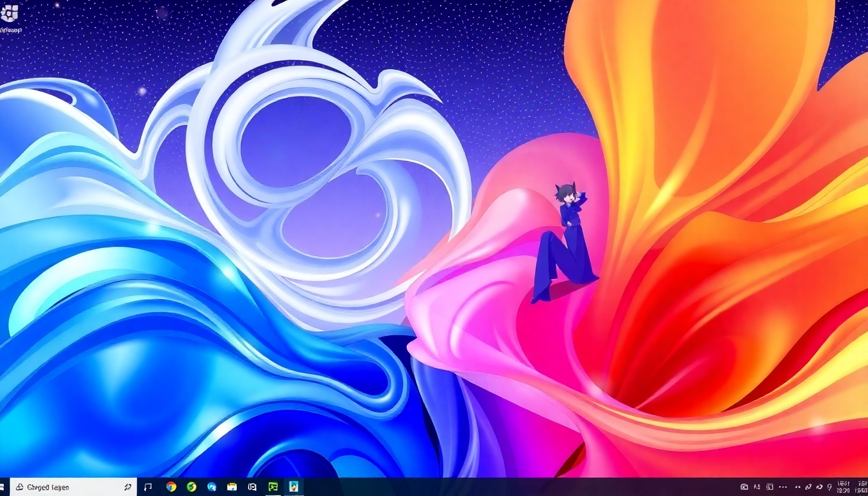Screen dimensions: 868x496
Task: Open the desktop shortcut icon in the top-left corner
Action: pos(10,13)
